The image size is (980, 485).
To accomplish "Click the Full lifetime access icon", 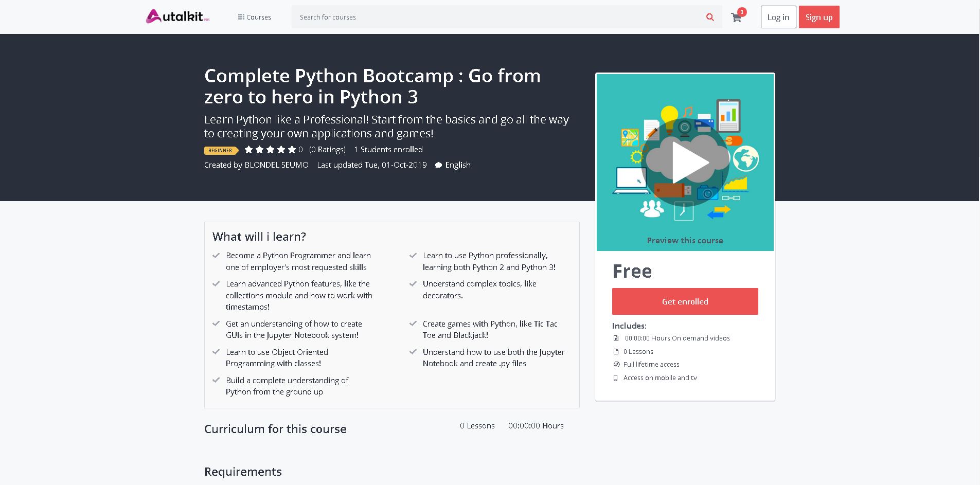I will 616,365.
